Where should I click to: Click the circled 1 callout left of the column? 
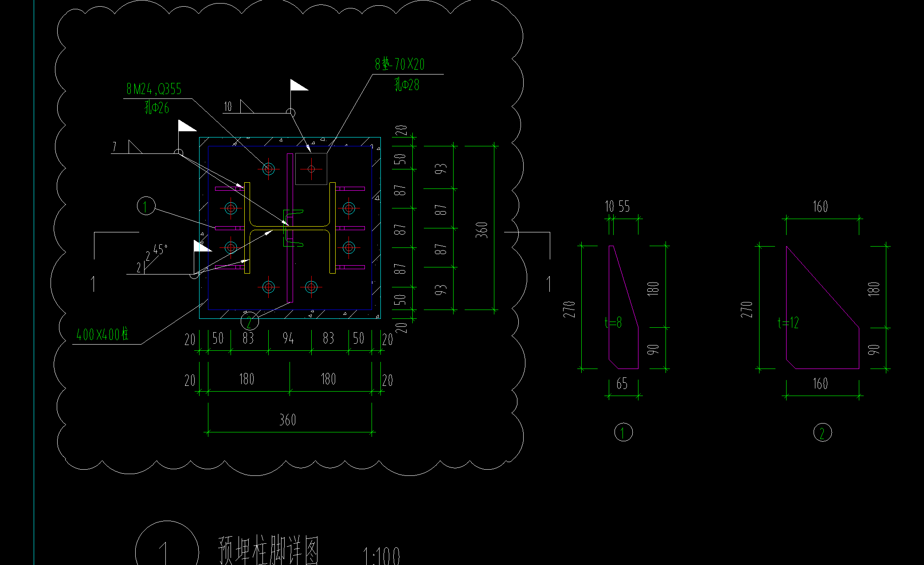click(146, 206)
